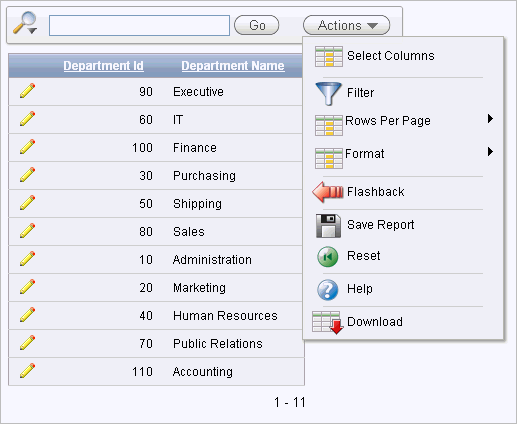Click the edit pencil for Finance row
The height and width of the screenshot is (424, 517).
[x=27, y=147]
